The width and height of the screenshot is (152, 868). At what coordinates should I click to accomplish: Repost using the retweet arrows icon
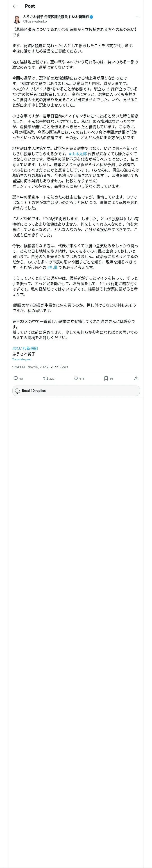click(x=45, y=378)
